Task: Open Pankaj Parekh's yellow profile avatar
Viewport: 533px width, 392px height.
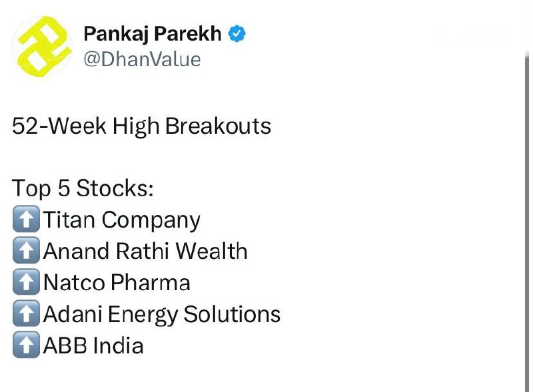Action: pos(42,46)
